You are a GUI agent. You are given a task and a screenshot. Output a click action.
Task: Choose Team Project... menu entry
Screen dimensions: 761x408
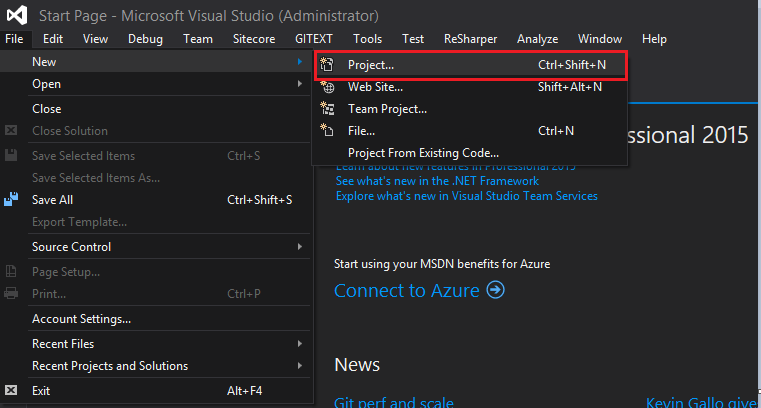tap(471, 109)
